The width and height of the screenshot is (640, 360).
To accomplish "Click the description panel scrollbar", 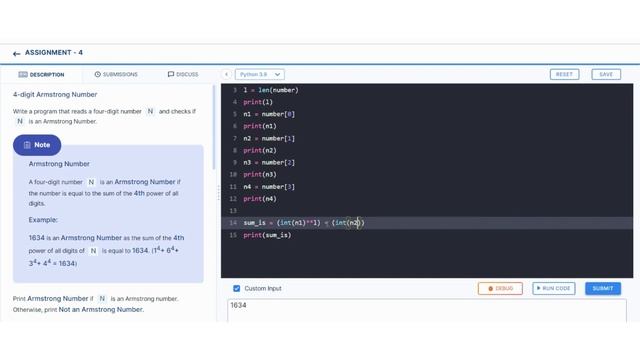I will [213, 127].
